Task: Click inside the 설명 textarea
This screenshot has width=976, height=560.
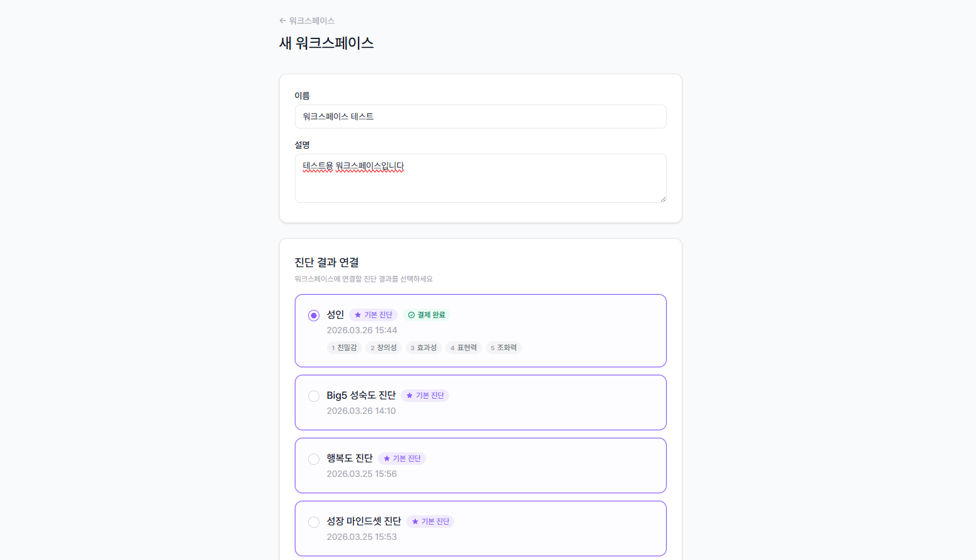Action: pos(480,178)
